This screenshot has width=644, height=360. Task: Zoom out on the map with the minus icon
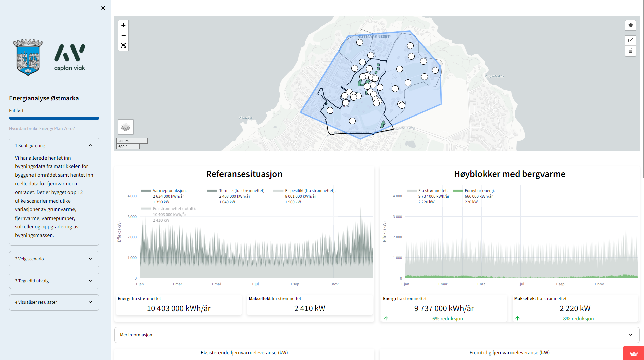point(123,35)
